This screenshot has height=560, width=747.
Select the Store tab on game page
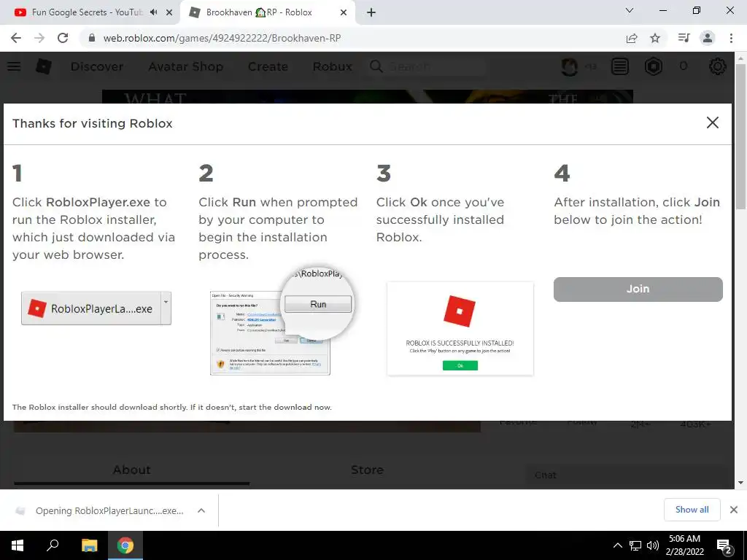tap(367, 470)
